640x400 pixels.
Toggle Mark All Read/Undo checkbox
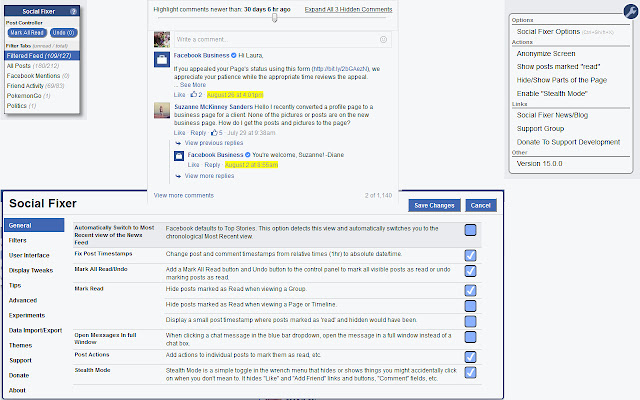[x=470, y=271]
